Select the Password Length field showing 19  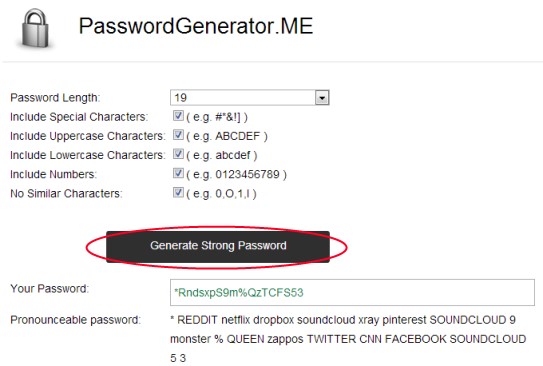(249, 98)
